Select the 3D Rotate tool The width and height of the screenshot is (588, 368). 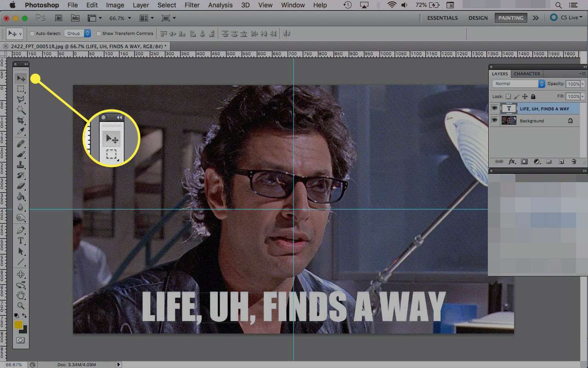pos(21,275)
